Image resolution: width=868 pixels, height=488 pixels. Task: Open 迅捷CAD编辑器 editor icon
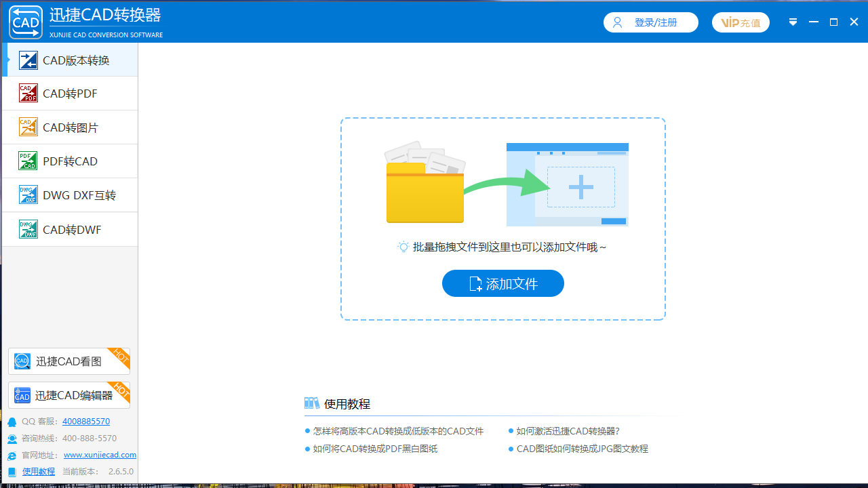(x=22, y=394)
